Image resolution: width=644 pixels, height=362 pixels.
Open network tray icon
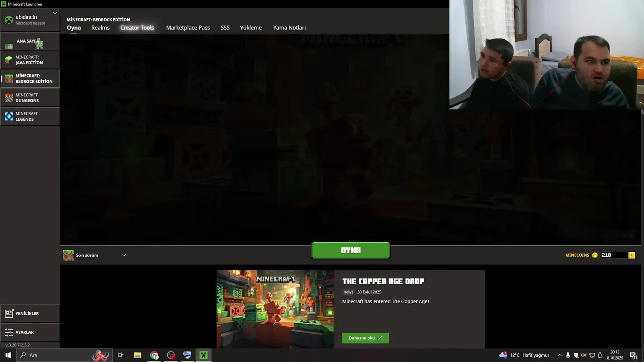point(592,355)
